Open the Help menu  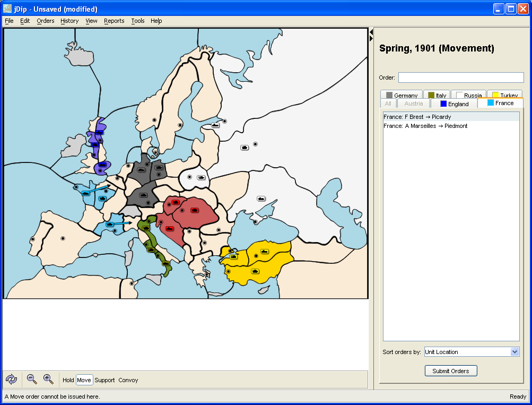pos(156,21)
